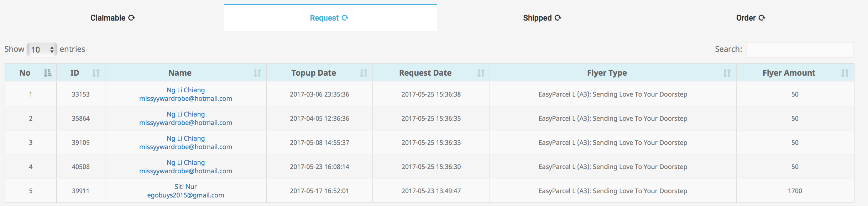Image resolution: width=868 pixels, height=206 pixels.
Task: Open Ng Li Chiang link in row 1
Action: click(x=185, y=90)
